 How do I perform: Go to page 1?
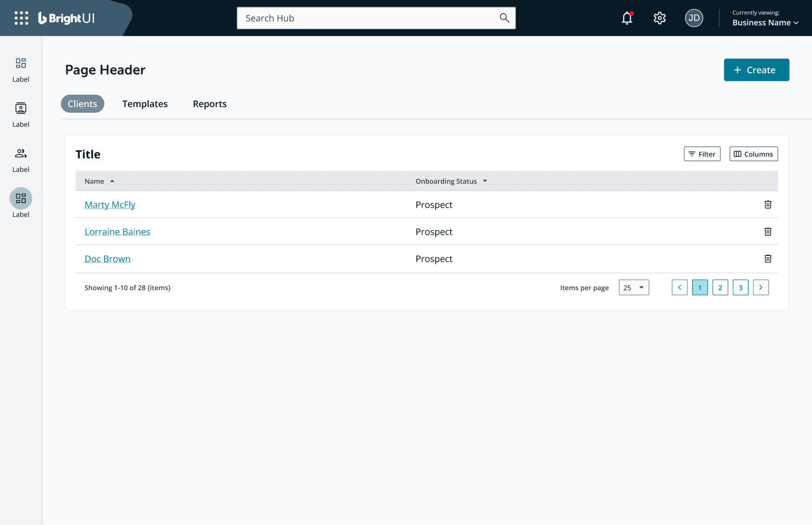pyautogui.click(x=700, y=287)
